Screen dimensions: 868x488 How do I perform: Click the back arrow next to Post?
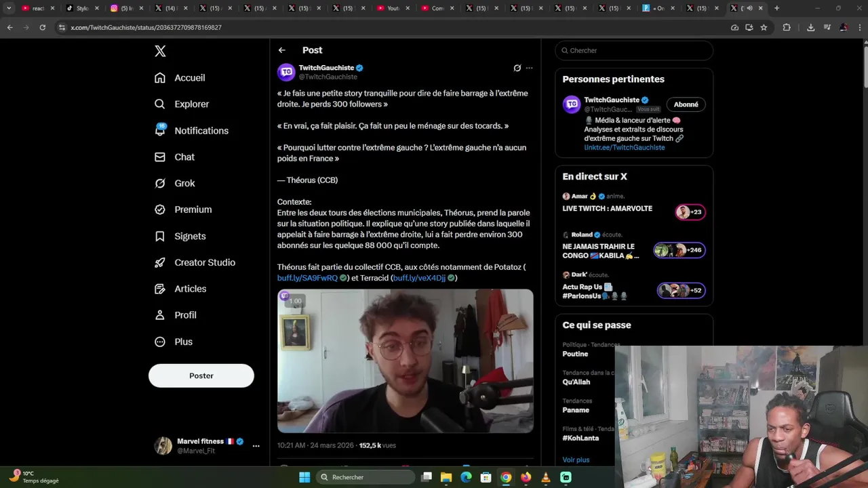282,50
